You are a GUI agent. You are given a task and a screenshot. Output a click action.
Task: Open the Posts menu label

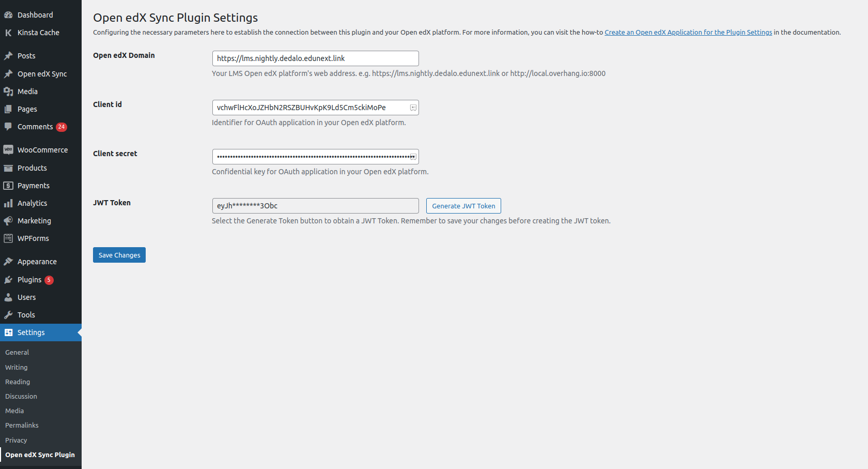point(26,56)
